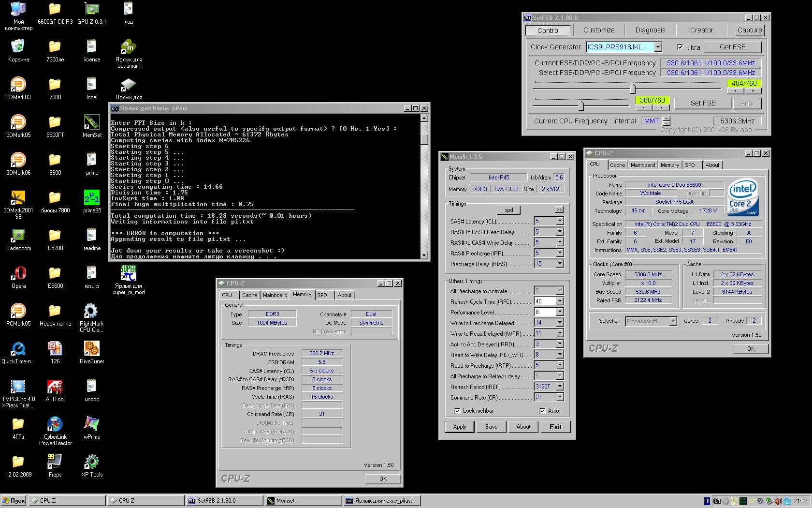The width and height of the screenshot is (812, 508).
Task: Click the OK button in CPU-Z memory window
Action: point(383,479)
